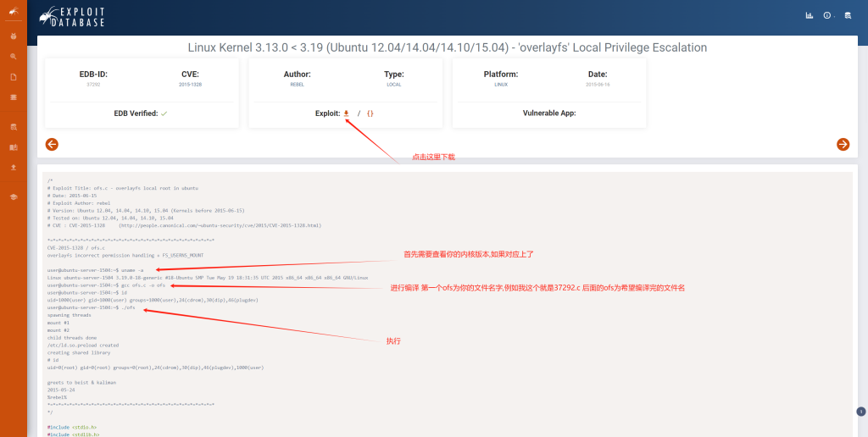Open book manual icon in sidebar
Screen dimensions: 868x437
(x=14, y=147)
